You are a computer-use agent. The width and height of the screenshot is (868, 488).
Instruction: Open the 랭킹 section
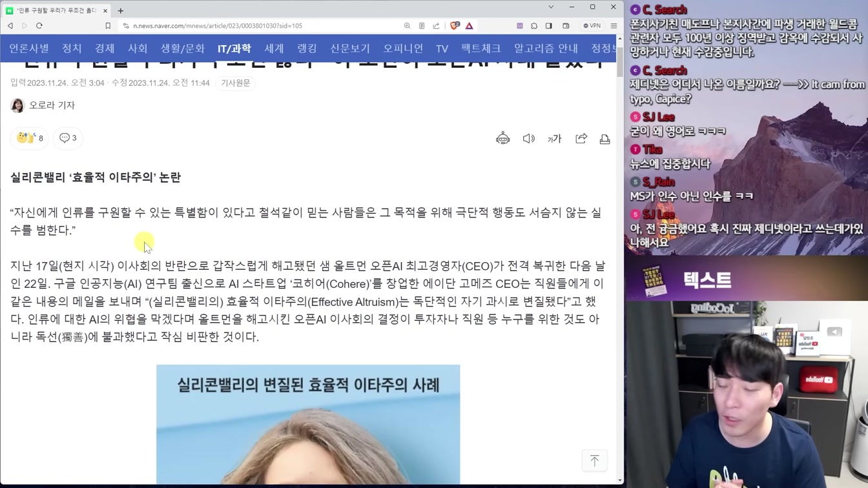[x=307, y=48]
